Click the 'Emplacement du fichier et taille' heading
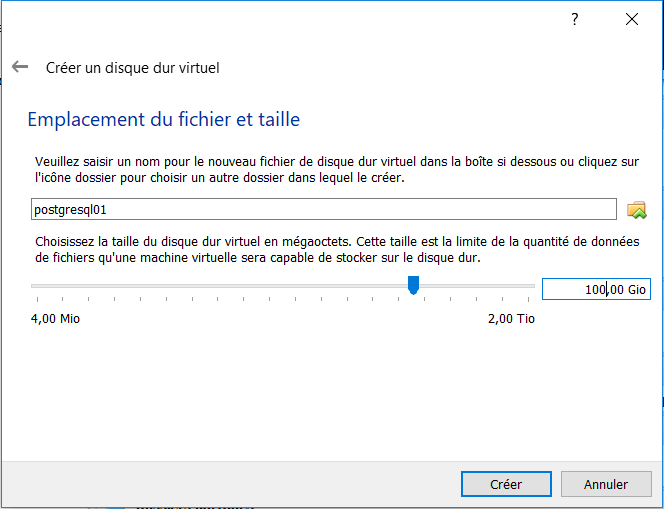 (164, 119)
